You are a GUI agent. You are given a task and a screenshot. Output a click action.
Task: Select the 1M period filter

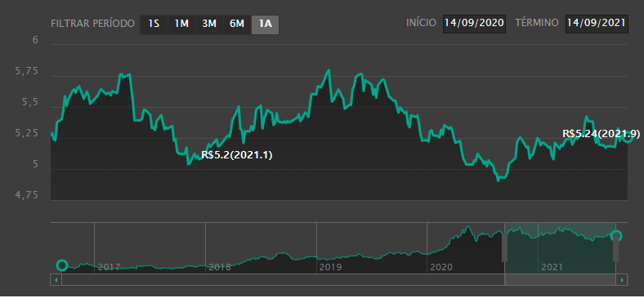(x=181, y=24)
